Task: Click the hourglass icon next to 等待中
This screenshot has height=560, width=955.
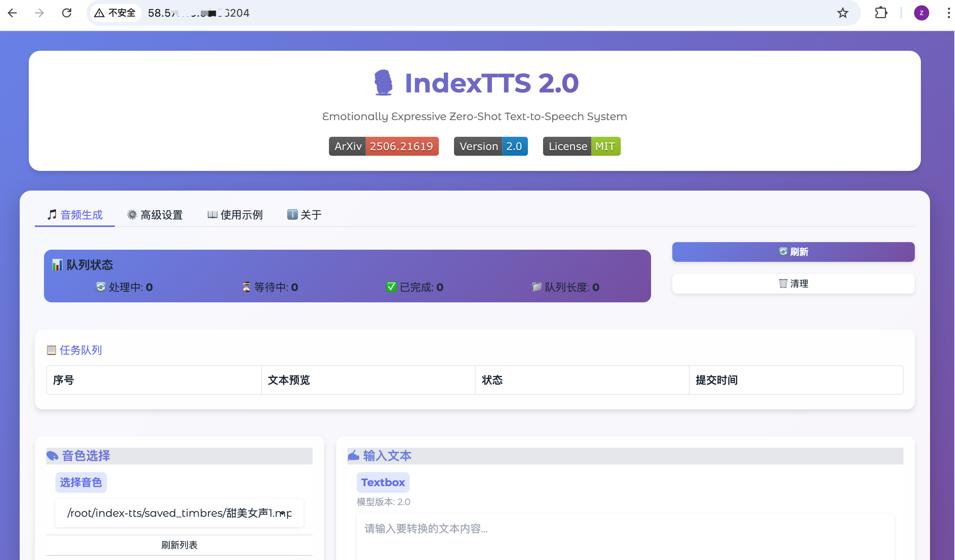Action: point(247,287)
